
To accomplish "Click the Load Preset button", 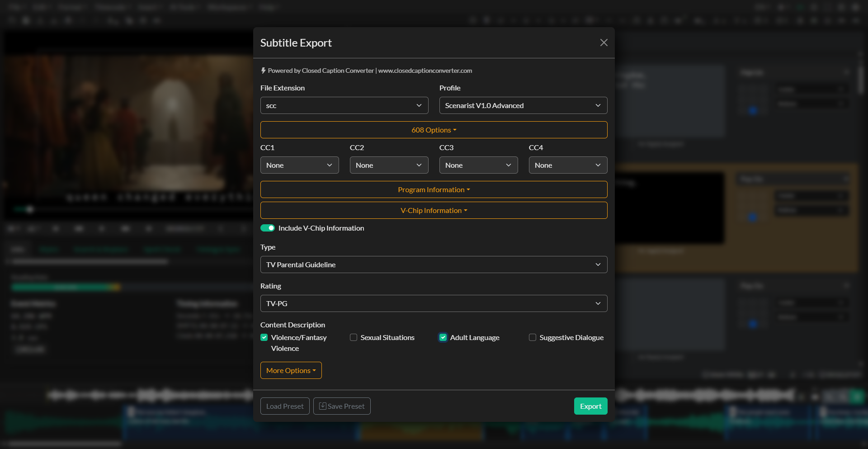I will point(284,406).
